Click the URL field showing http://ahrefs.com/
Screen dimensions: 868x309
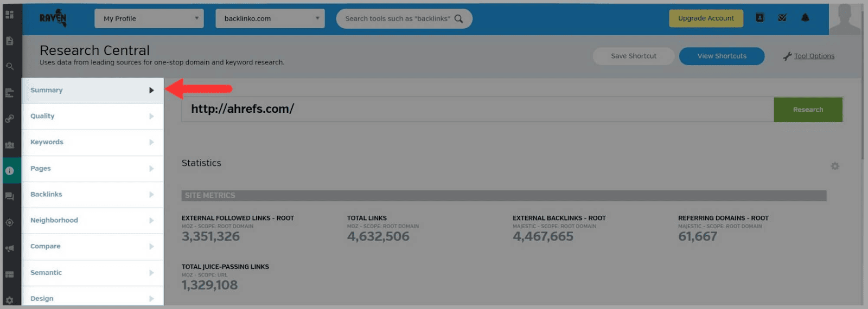pos(477,109)
